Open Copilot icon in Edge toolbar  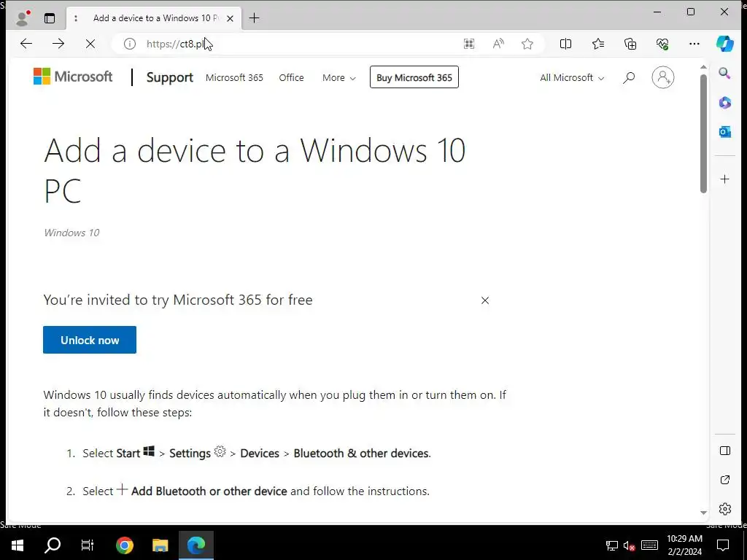pos(724,44)
